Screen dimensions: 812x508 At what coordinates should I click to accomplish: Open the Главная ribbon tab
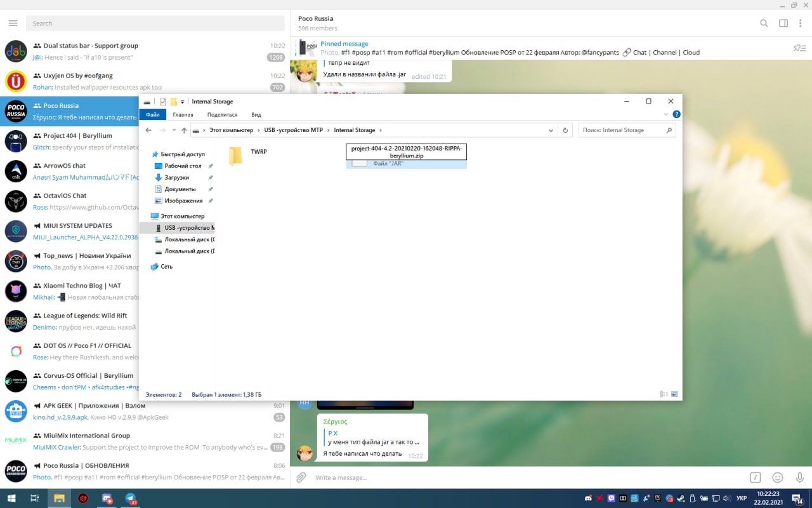pos(183,115)
